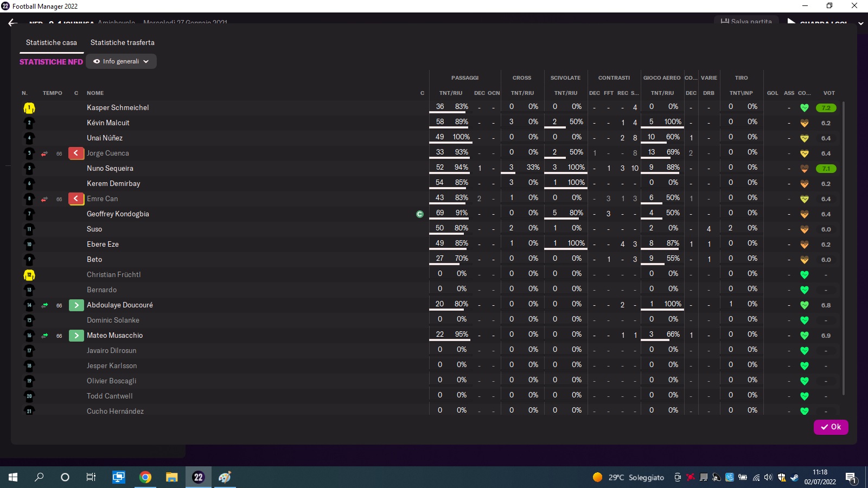Click Christian Früchtl's yellow goalkeeper shirt icon
868x488 pixels.
tap(29, 275)
